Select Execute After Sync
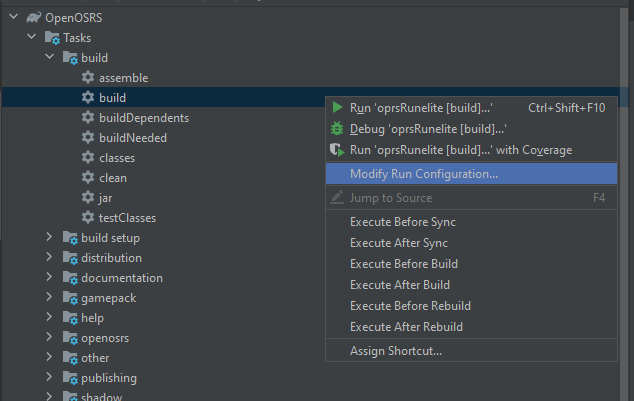The width and height of the screenshot is (634, 401). pos(471,243)
